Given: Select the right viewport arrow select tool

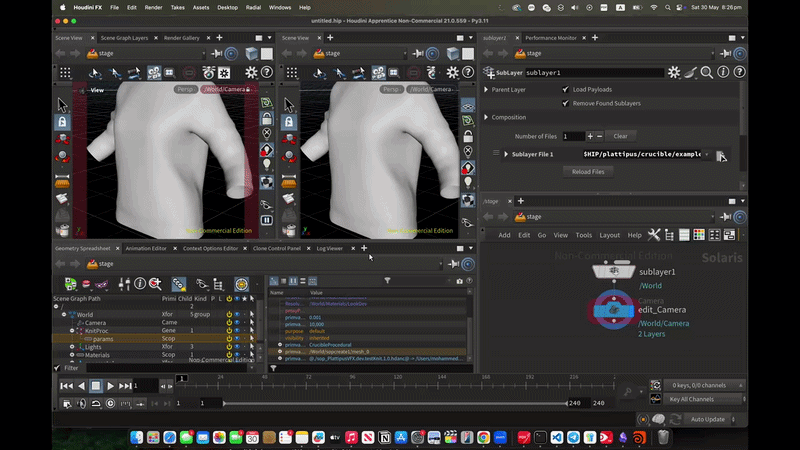Looking at the screenshot, I should [x=289, y=105].
